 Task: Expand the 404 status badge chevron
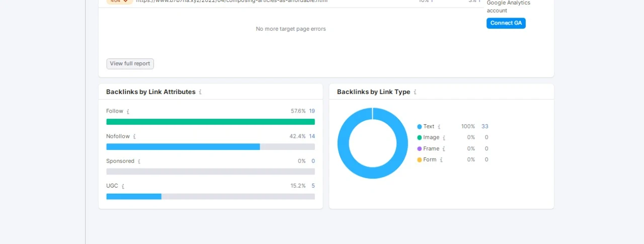[x=125, y=1]
